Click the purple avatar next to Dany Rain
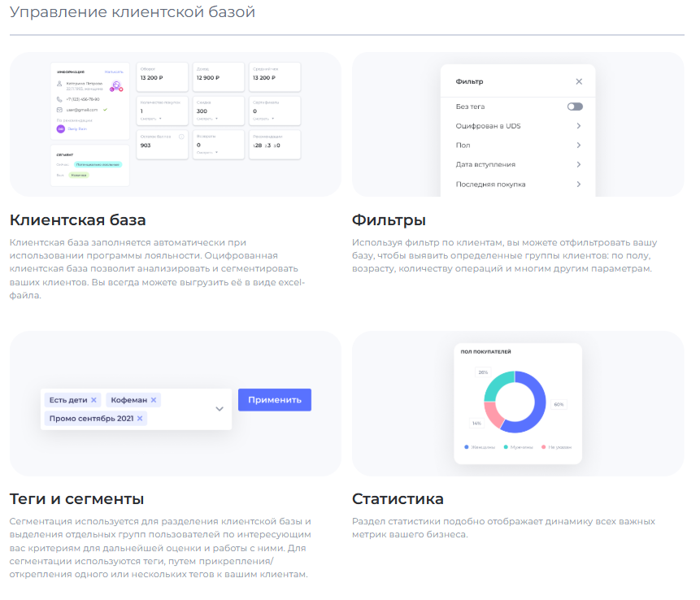700x600 pixels. click(x=60, y=128)
